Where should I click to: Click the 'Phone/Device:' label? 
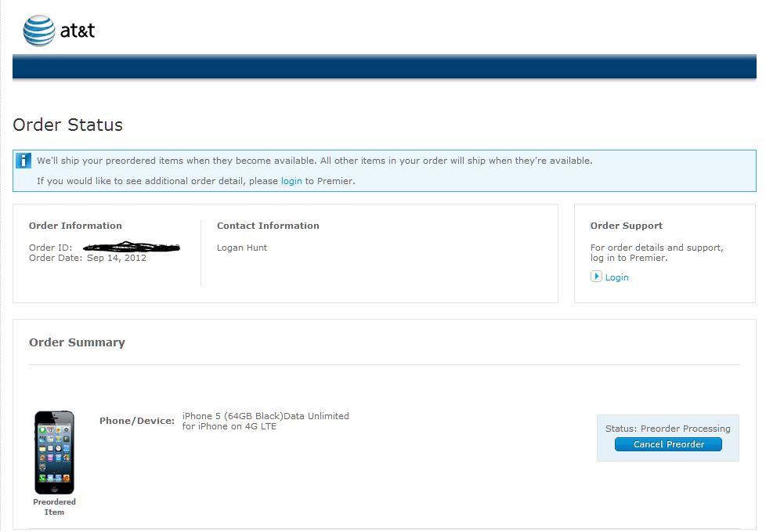(x=137, y=421)
